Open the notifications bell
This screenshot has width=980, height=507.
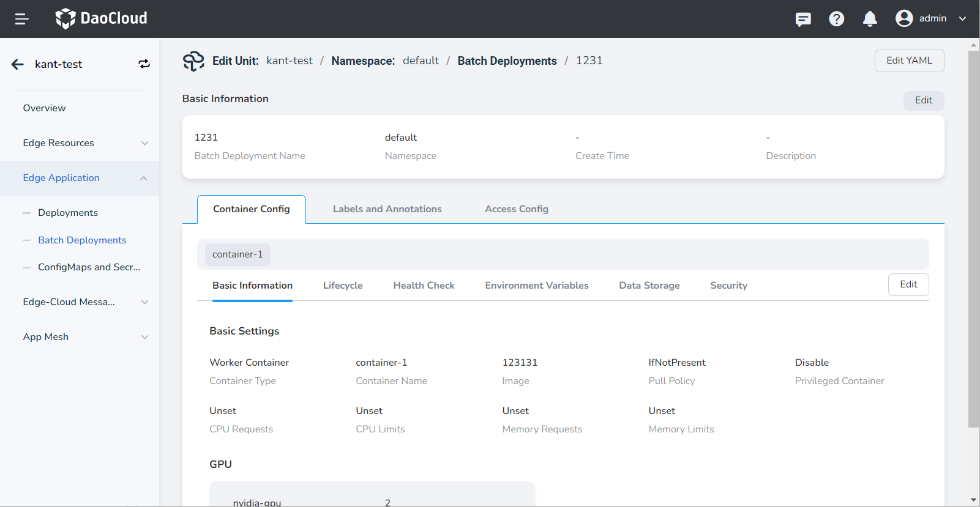(869, 19)
